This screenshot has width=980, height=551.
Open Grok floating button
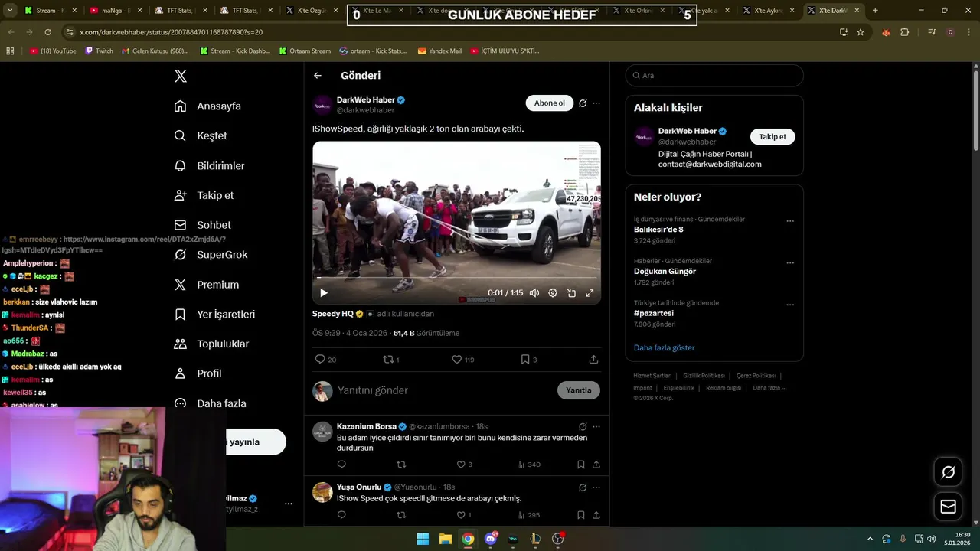pos(948,472)
